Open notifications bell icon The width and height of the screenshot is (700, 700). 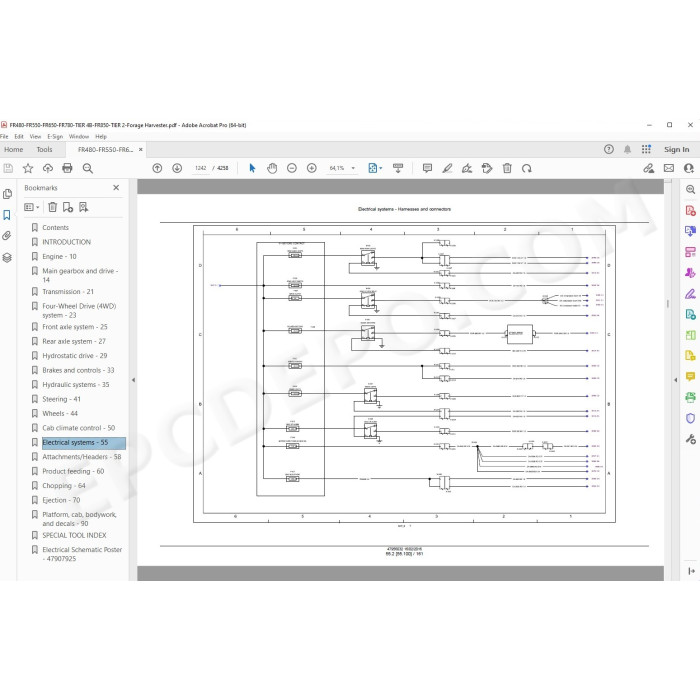628,150
